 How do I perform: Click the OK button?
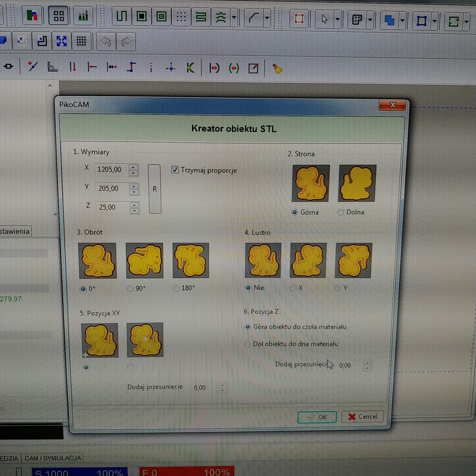coord(317,417)
